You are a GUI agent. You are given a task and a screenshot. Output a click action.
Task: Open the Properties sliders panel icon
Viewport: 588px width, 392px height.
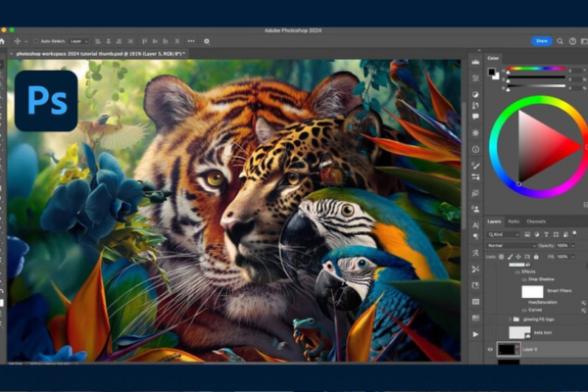pyautogui.click(x=475, y=78)
